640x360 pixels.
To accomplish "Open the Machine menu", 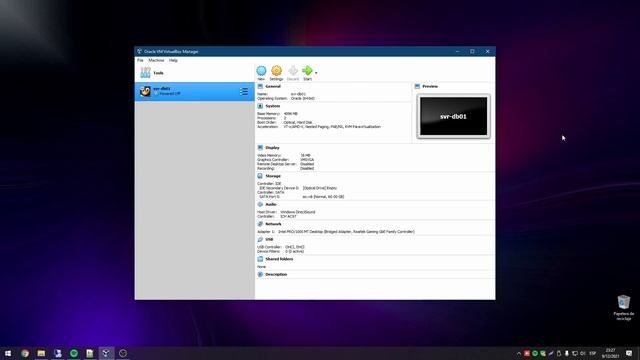I will pyautogui.click(x=156, y=60).
